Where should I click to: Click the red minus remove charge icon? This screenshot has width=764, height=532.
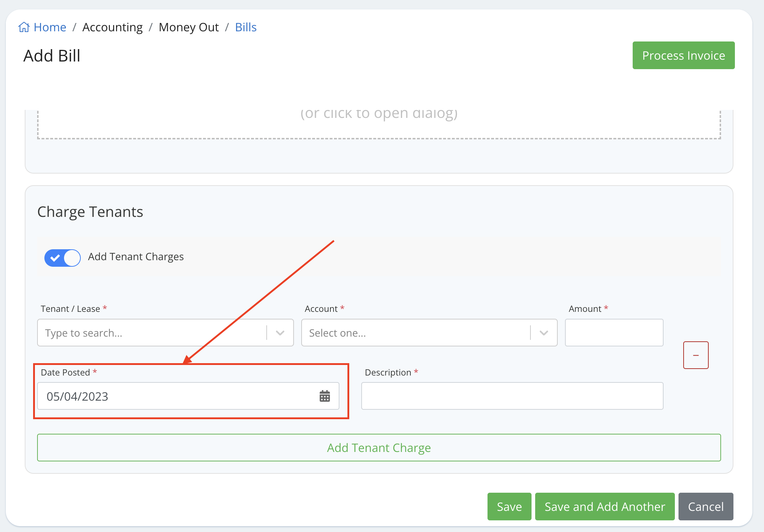[696, 355]
